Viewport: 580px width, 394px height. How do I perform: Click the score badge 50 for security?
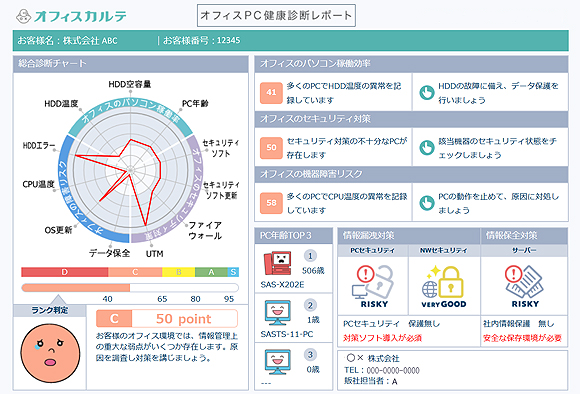pyautogui.click(x=272, y=148)
